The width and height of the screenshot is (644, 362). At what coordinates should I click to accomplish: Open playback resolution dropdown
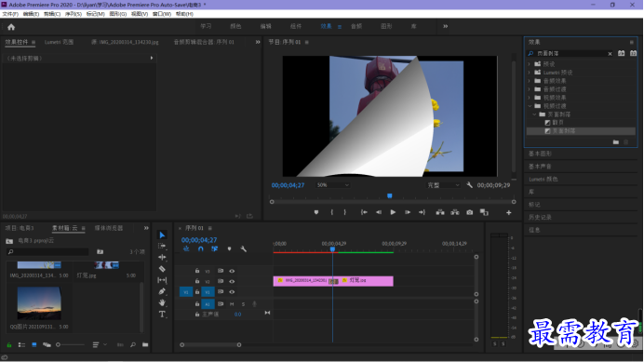click(x=443, y=185)
